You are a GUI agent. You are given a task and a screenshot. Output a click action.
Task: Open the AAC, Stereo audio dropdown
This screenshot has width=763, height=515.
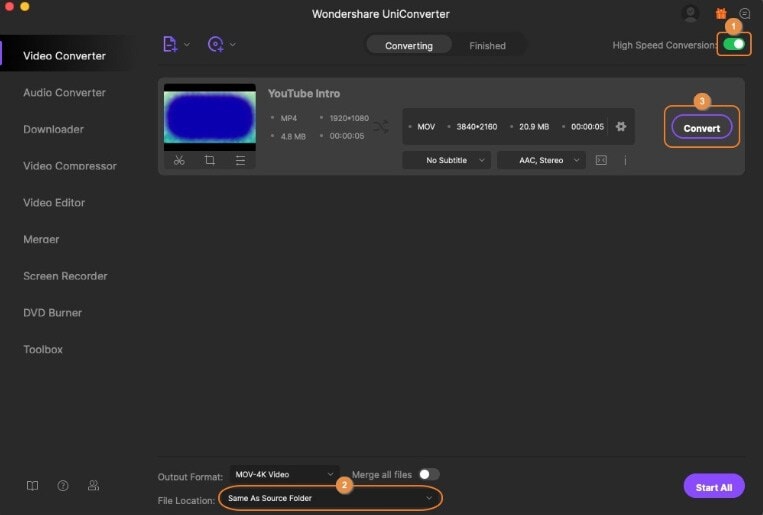pyautogui.click(x=541, y=160)
